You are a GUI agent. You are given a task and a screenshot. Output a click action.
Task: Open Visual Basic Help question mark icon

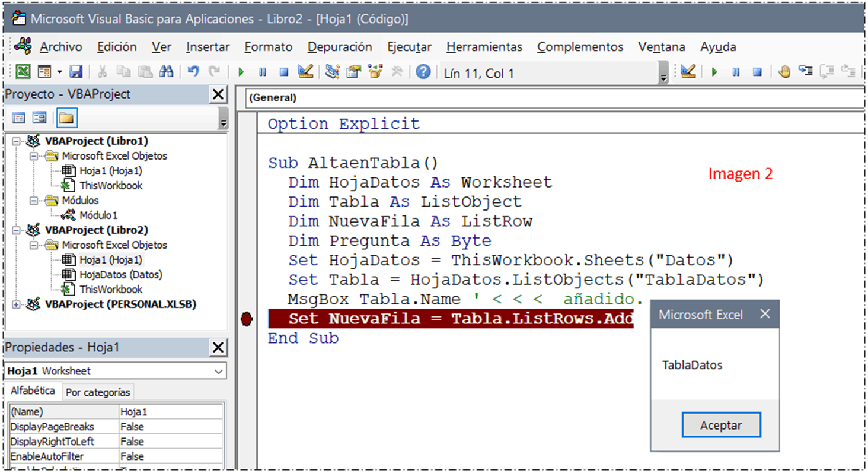point(423,72)
